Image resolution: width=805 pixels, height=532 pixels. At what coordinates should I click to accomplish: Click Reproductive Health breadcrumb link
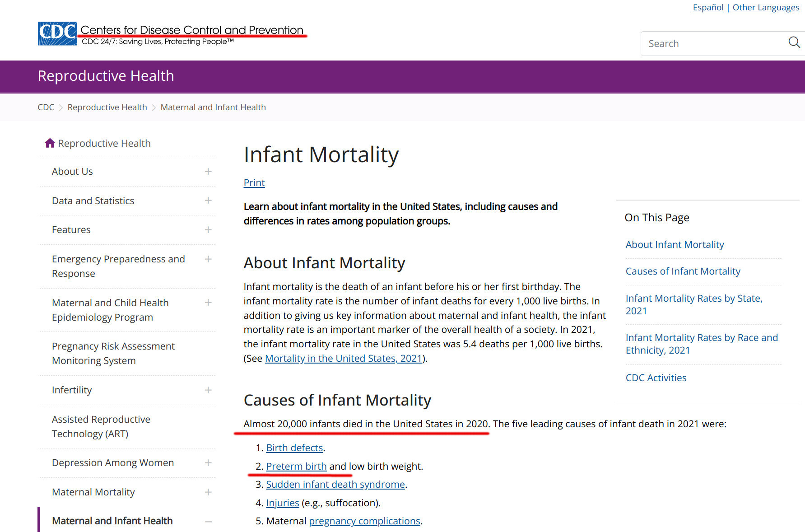click(107, 107)
